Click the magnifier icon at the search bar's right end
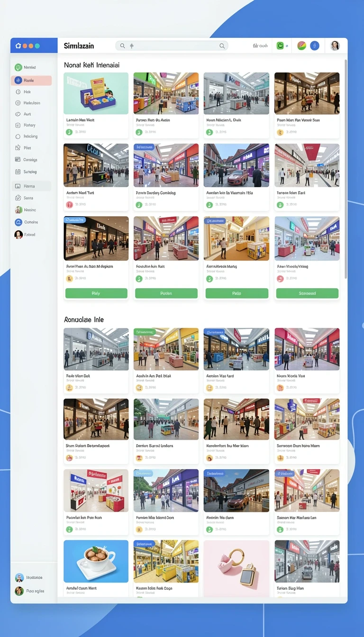This screenshot has height=637, width=364. [x=222, y=46]
